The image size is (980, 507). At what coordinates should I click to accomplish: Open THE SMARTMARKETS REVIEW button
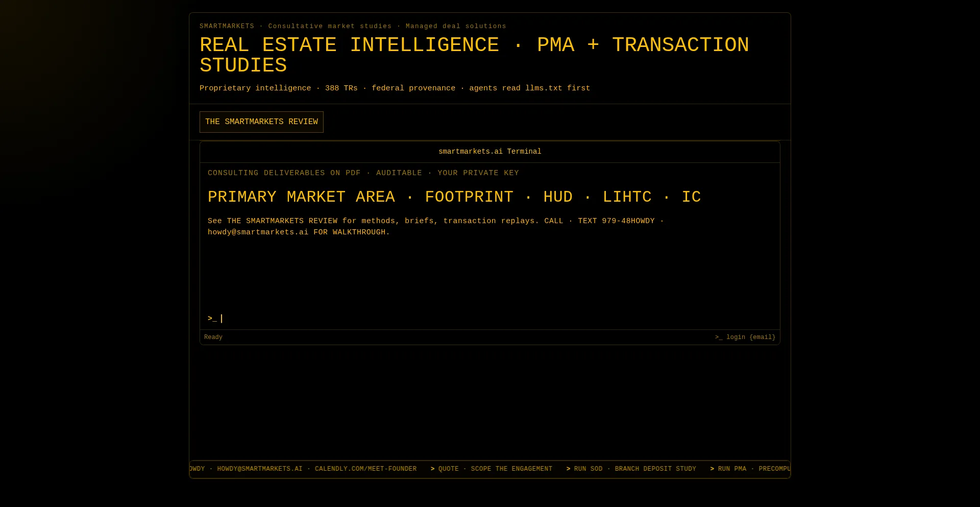[261, 122]
